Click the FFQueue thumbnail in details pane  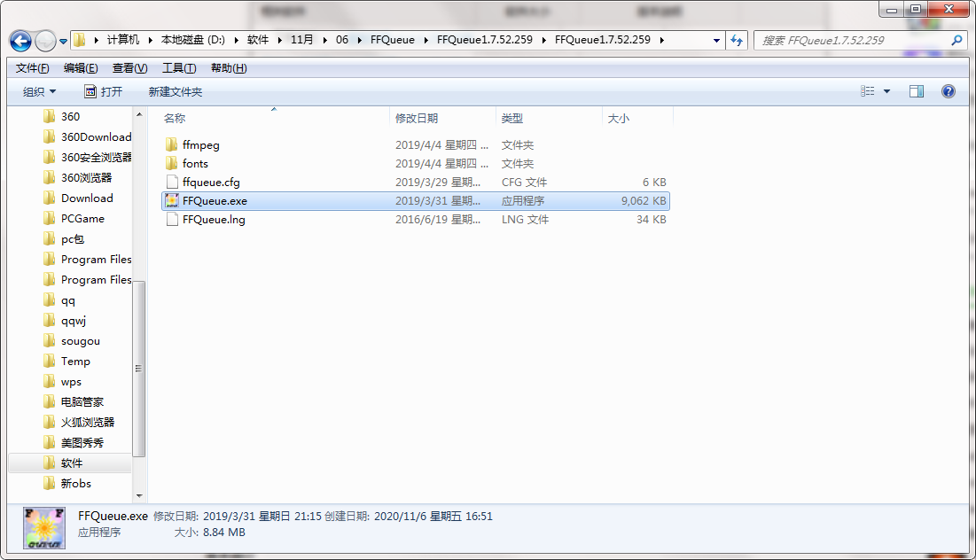point(44,527)
